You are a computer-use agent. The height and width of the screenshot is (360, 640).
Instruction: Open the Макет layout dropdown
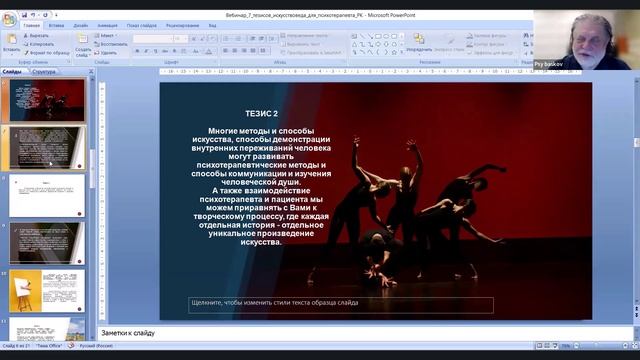106,36
